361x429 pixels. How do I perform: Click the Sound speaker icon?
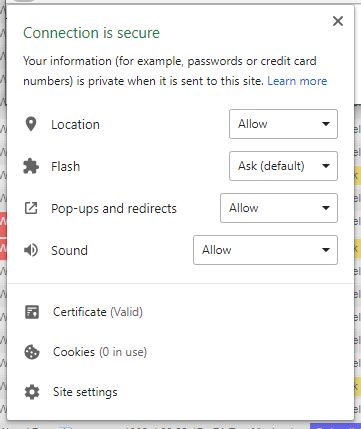pos(31,250)
